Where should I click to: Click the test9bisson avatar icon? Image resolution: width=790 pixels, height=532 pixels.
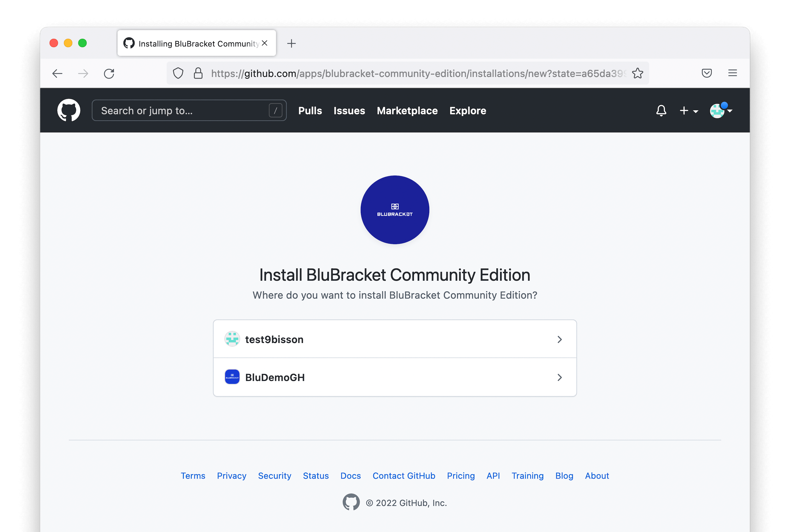point(232,339)
